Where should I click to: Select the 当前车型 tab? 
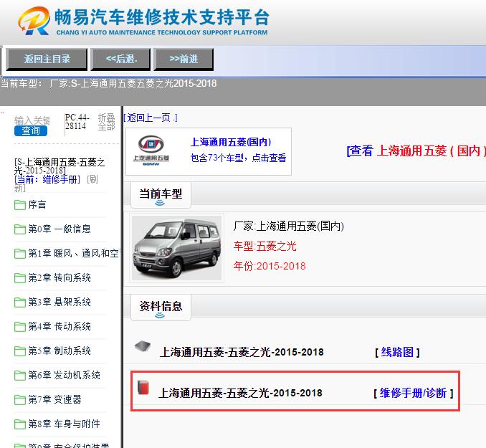pyautogui.click(x=161, y=195)
